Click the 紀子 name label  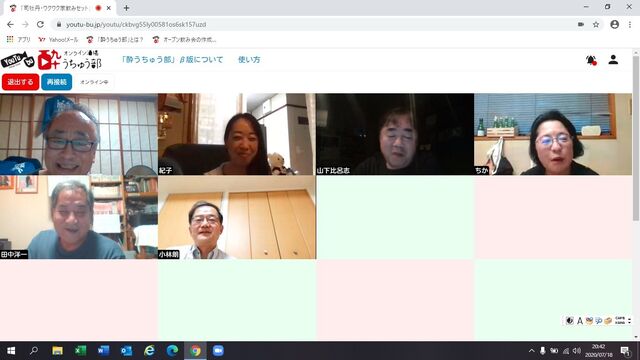pos(165,171)
